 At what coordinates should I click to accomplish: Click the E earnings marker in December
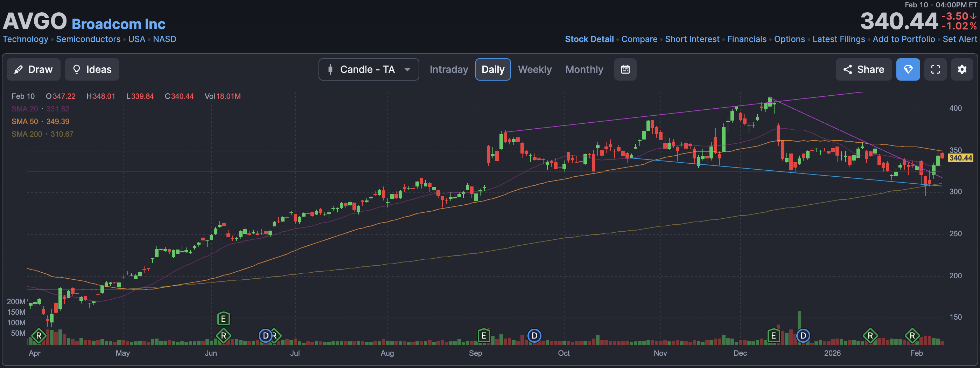click(x=773, y=336)
